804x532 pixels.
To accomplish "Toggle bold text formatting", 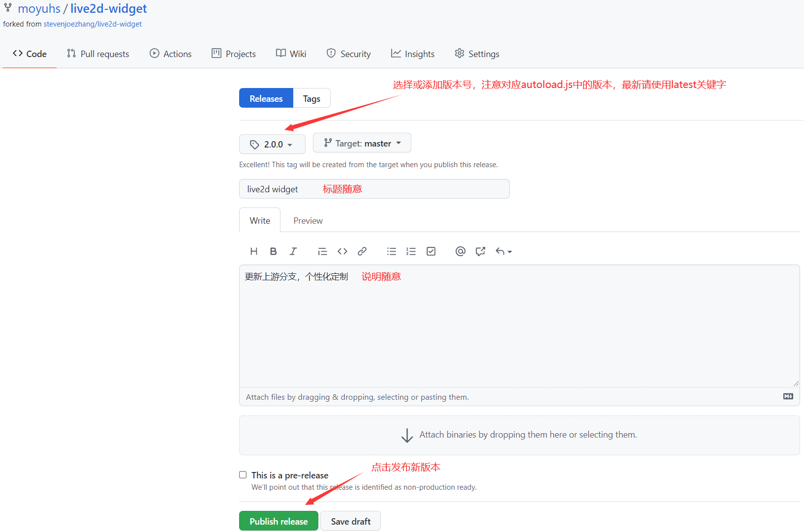I will (274, 251).
